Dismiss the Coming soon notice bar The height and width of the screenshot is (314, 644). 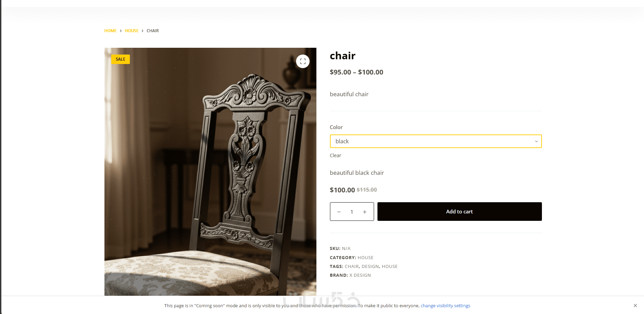[x=635, y=306]
